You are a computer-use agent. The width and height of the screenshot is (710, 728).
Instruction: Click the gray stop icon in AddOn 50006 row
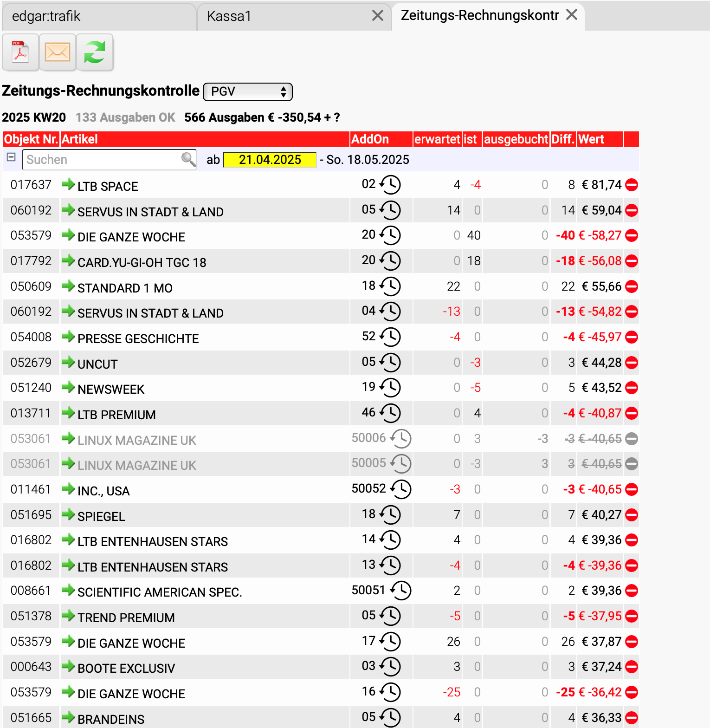pos(632,439)
